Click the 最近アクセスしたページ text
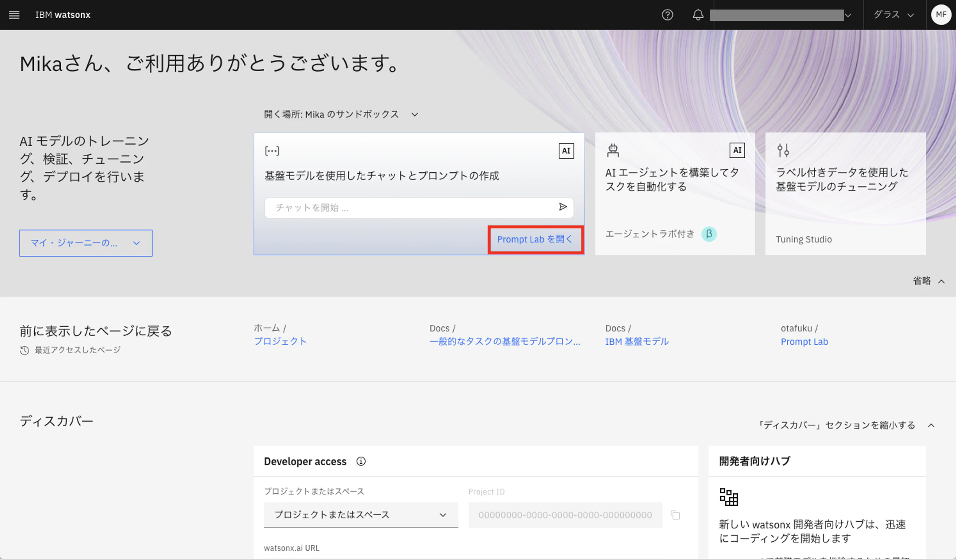The width and height of the screenshot is (957, 560). (x=78, y=350)
